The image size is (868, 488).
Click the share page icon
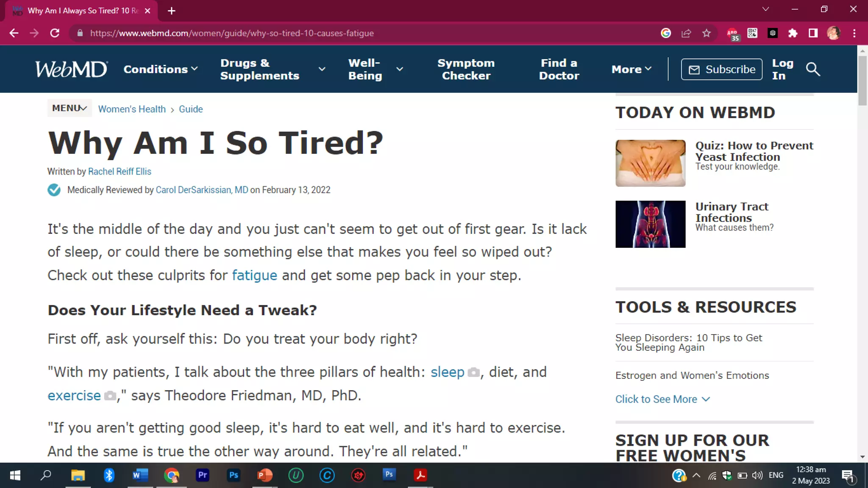(686, 33)
